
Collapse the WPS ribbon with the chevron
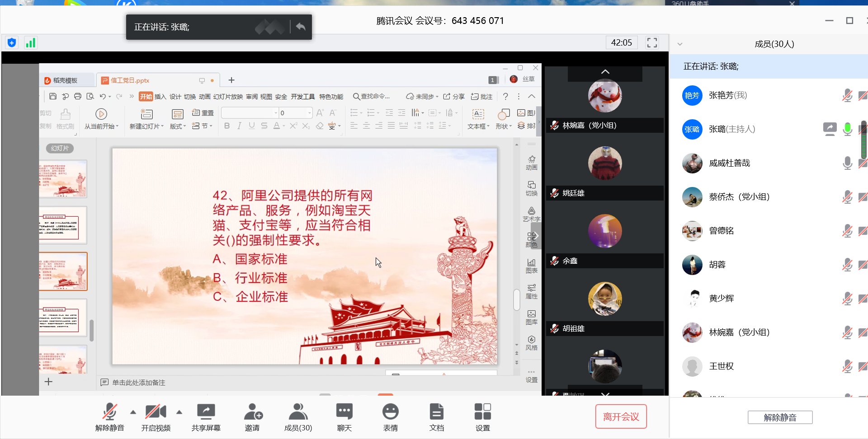click(532, 96)
